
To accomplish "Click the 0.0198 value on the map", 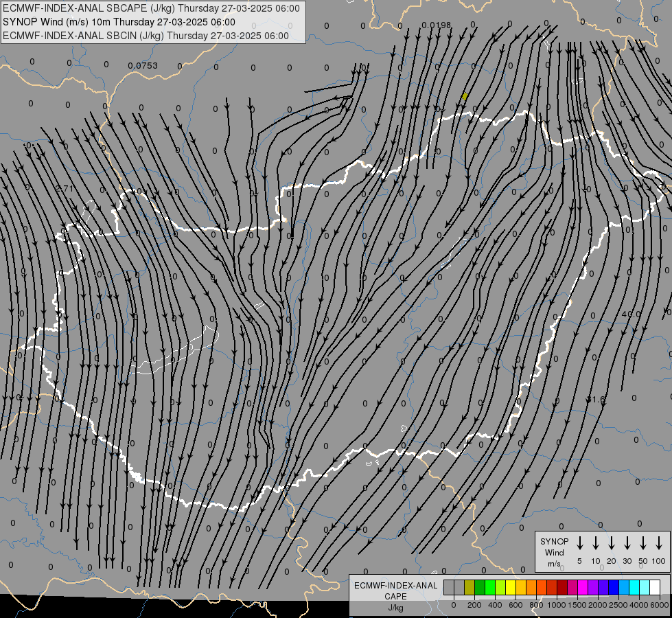I will [x=437, y=25].
